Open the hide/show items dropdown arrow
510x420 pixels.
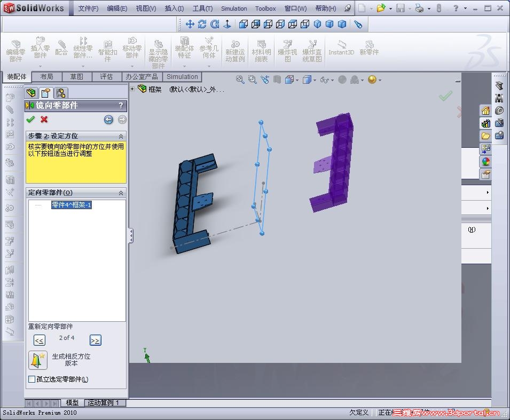click(x=332, y=80)
